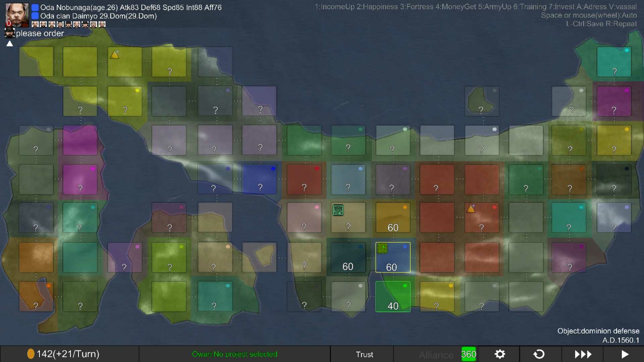The height and width of the screenshot is (362, 644).
Task: Click the first retainer face in the portrait row
Action: [x=35, y=24]
